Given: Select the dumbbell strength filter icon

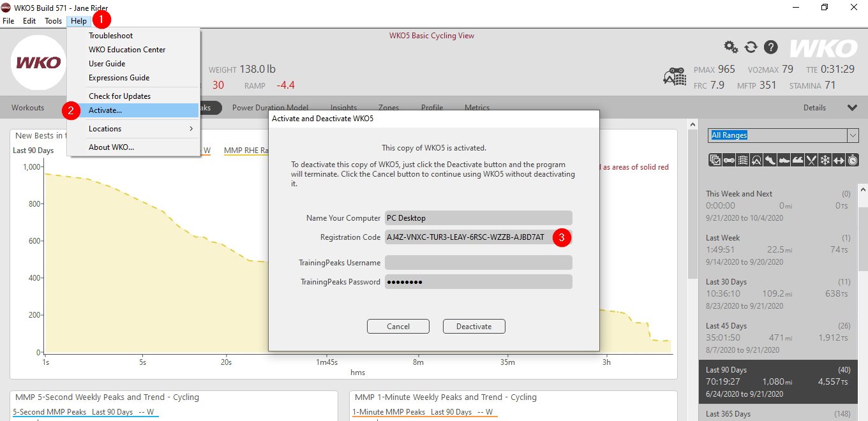Looking at the screenshot, I should click(839, 160).
